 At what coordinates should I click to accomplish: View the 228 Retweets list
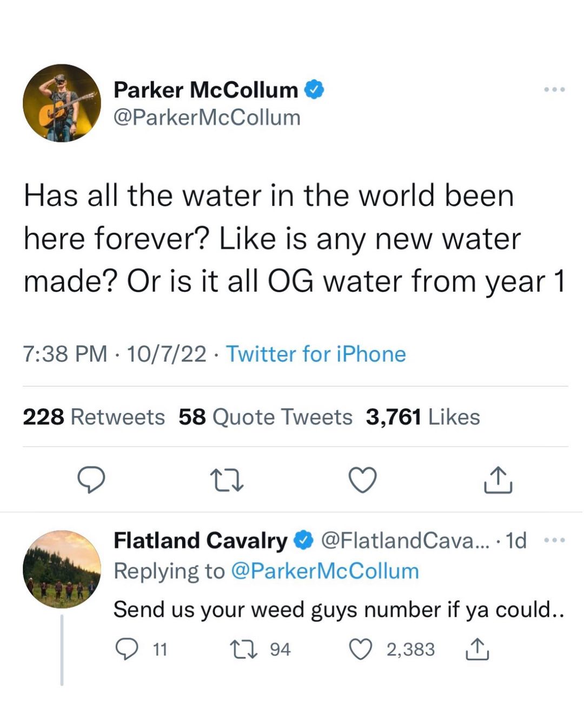pyautogui.click(x=94, y=417)
